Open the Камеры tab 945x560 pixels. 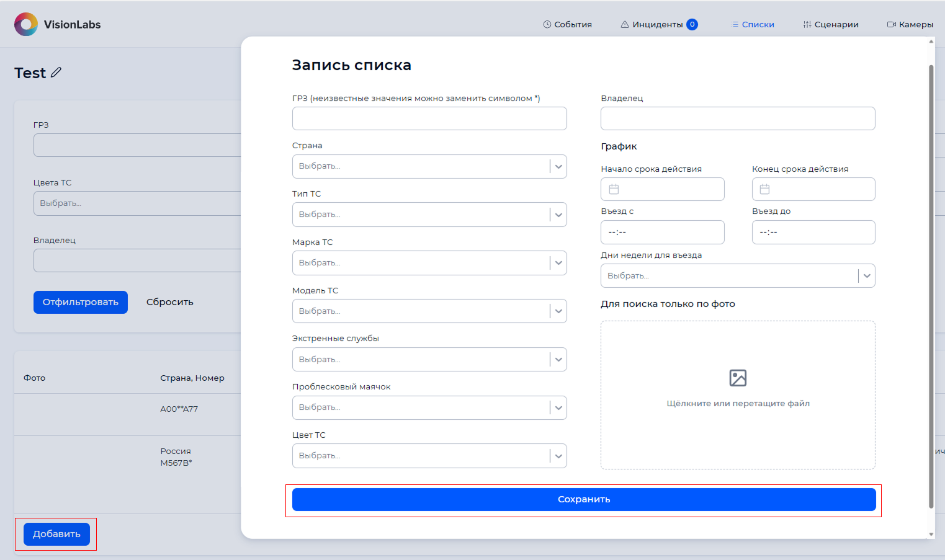click(910, 25)
